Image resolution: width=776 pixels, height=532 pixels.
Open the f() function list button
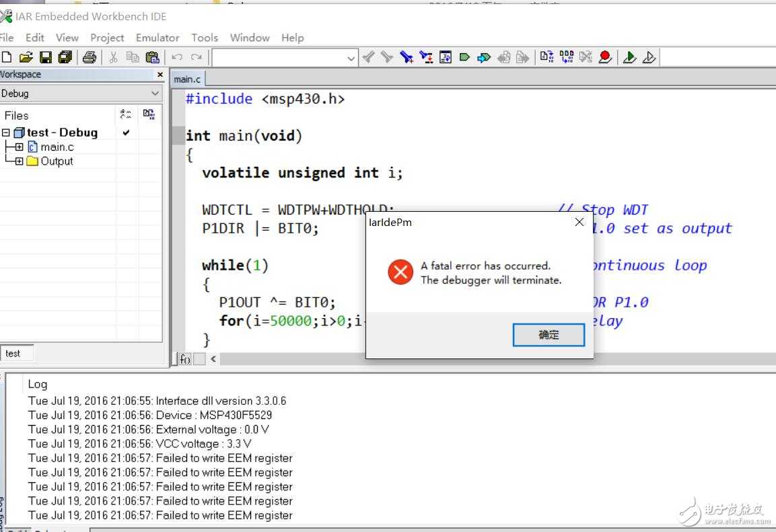(x=184, y=359)
